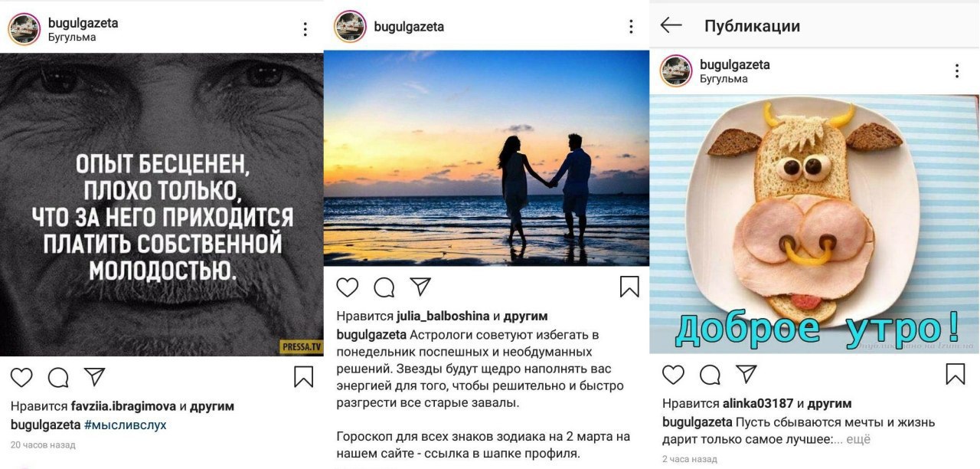Bookmark the old man quote post
The image size is (980, 469).
(303, 377)
